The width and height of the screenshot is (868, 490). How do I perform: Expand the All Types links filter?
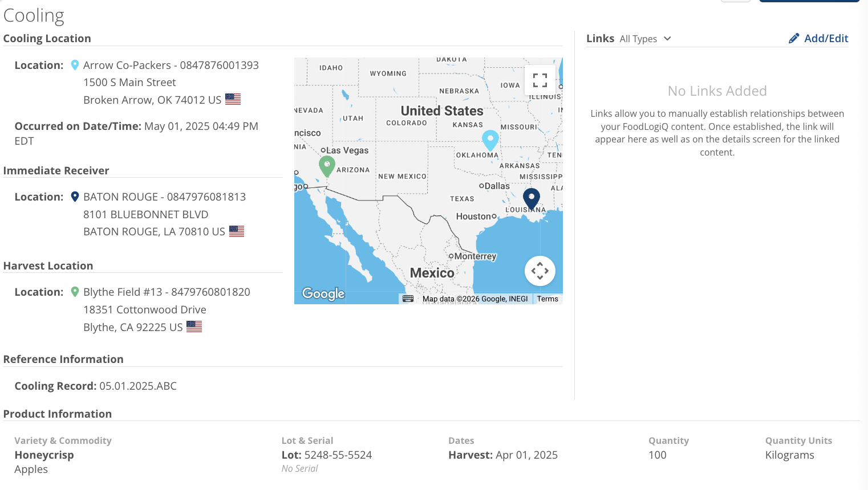tap(645, 39)
